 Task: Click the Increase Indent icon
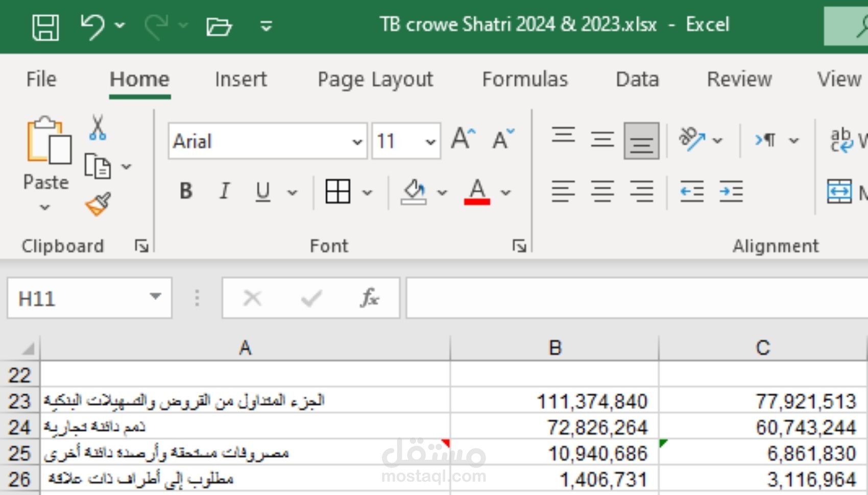(731, 191)
